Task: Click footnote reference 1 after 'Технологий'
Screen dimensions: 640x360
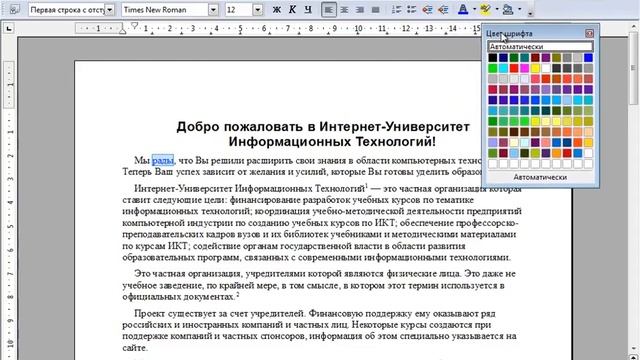Action: point(366,186)
